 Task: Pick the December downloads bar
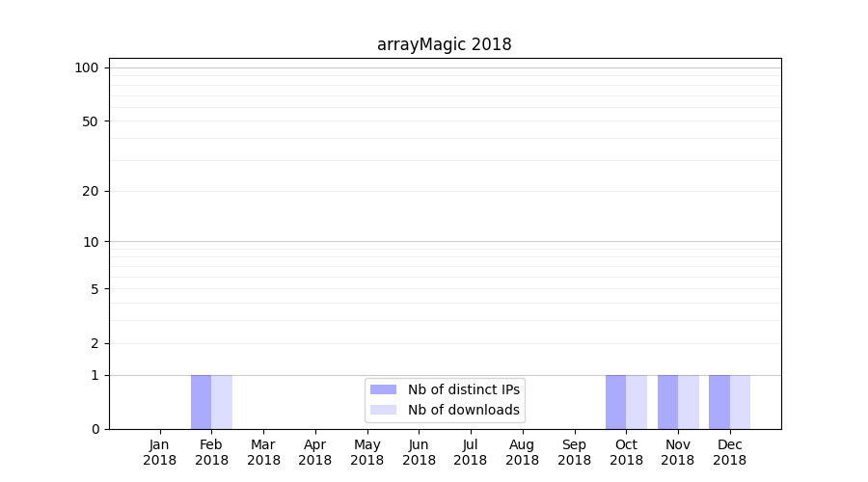(x=740, y=402)
